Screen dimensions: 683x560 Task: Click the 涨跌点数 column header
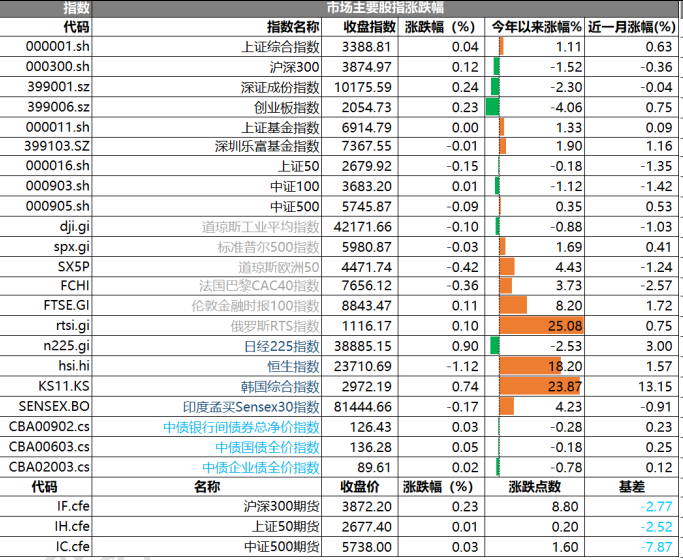point(534,487)
